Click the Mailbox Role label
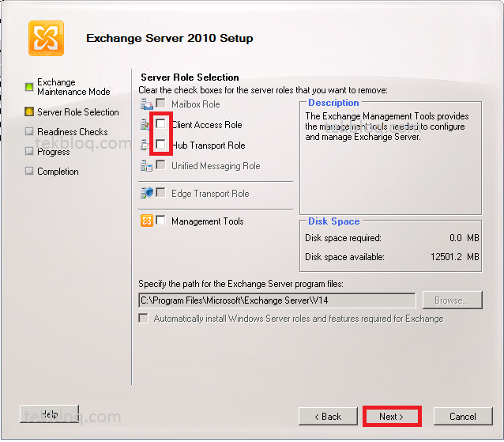Viewport: 504px width, 442px height. (196, 104)
